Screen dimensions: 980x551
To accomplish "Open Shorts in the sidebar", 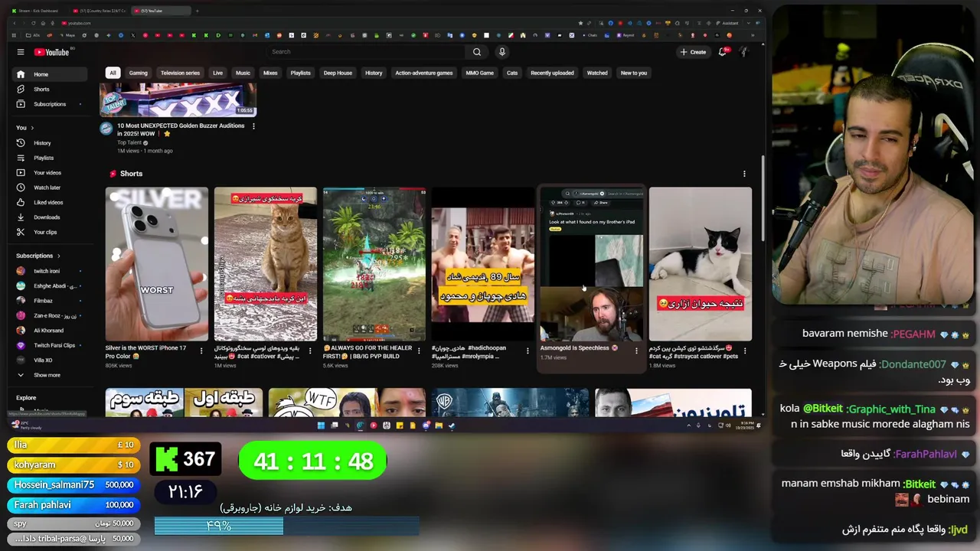I will [x=50, y=90].
